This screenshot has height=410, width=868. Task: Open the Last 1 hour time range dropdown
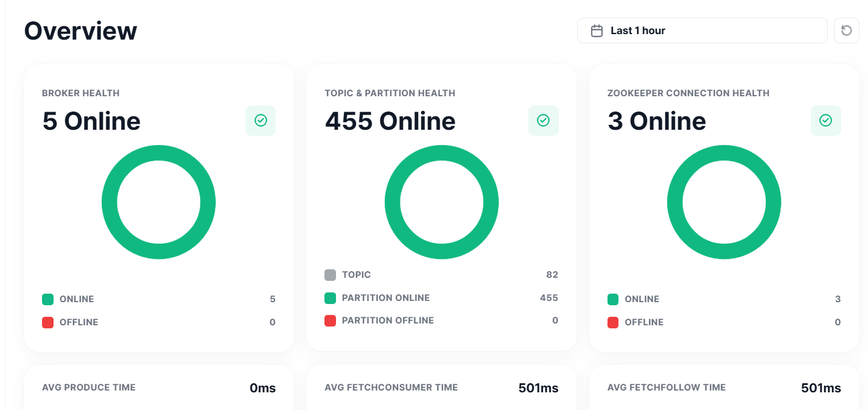tap(701, 30)
